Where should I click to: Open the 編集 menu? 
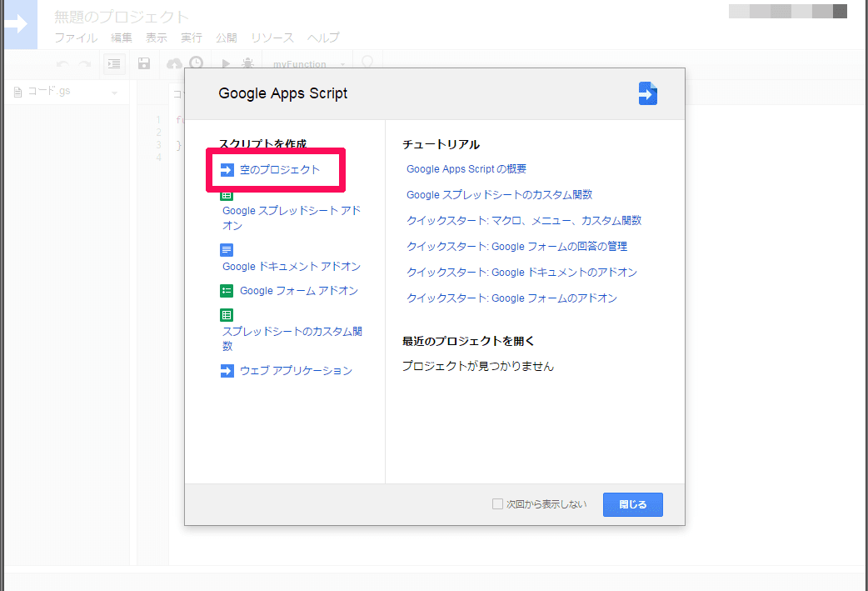(122, 38)
